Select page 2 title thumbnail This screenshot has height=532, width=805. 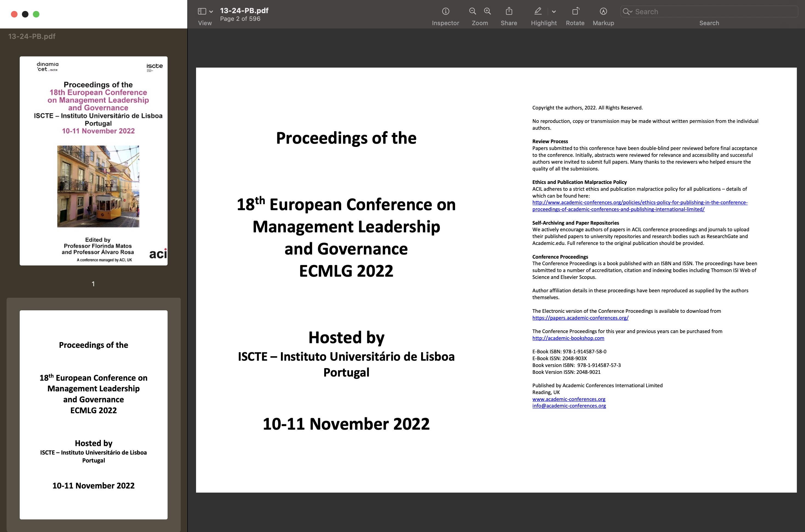coord(93,414)
